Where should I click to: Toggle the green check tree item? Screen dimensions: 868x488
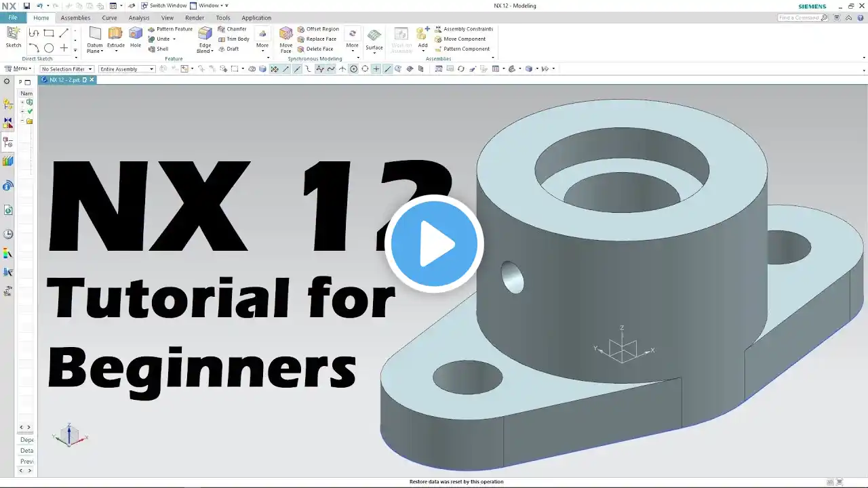pos(29,111)
